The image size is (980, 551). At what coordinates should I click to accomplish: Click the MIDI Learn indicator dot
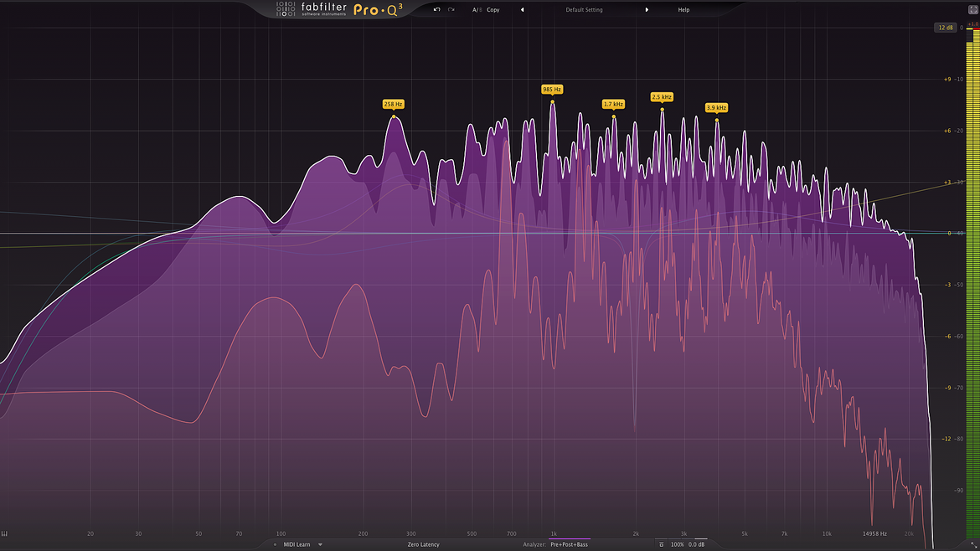(275, 545)
